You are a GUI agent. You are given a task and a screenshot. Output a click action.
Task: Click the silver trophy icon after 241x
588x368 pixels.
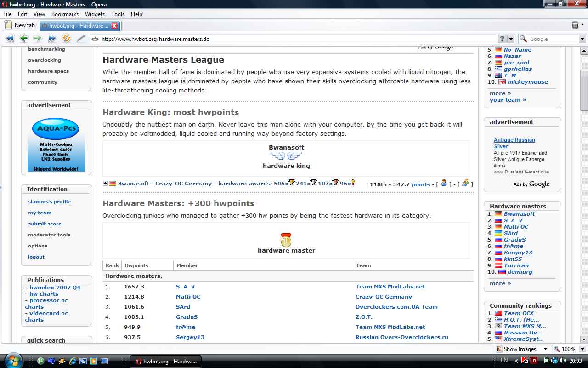pyautogui.click(x=314, y=183)
